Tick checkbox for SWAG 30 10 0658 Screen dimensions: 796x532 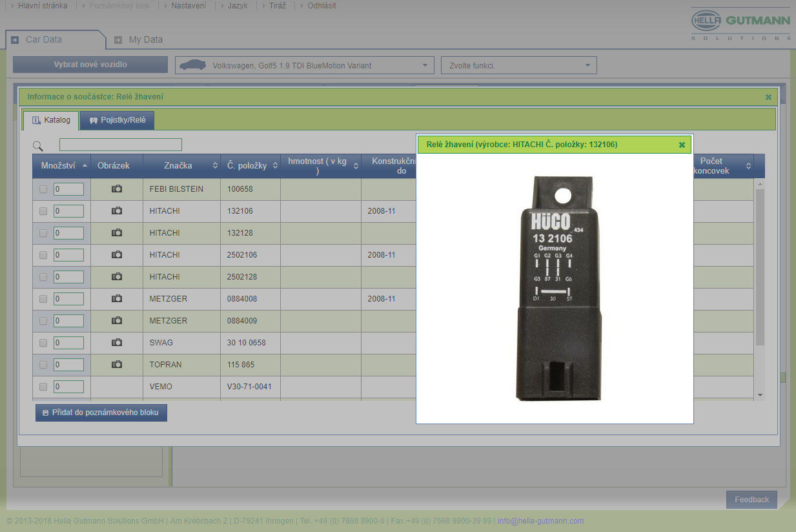pyautogui.click(x=43, y=343)
